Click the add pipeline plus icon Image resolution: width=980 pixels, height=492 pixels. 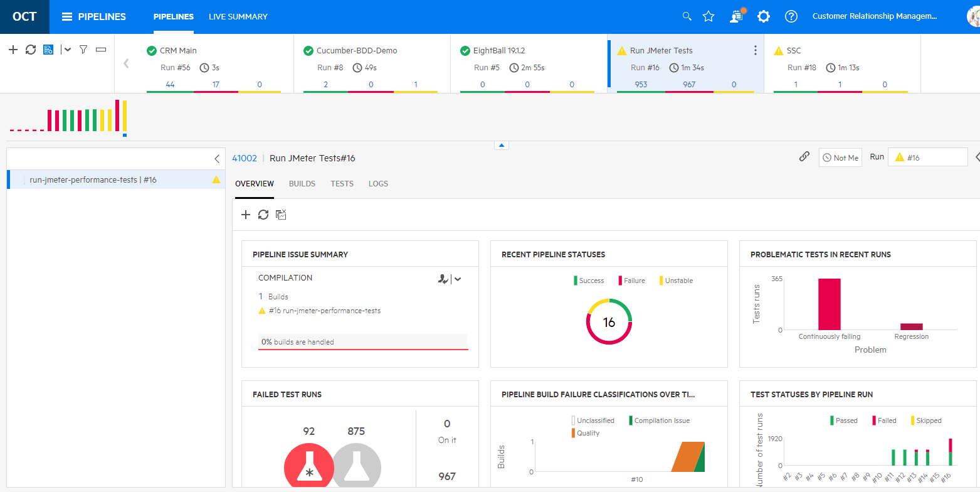coord(13,50)
